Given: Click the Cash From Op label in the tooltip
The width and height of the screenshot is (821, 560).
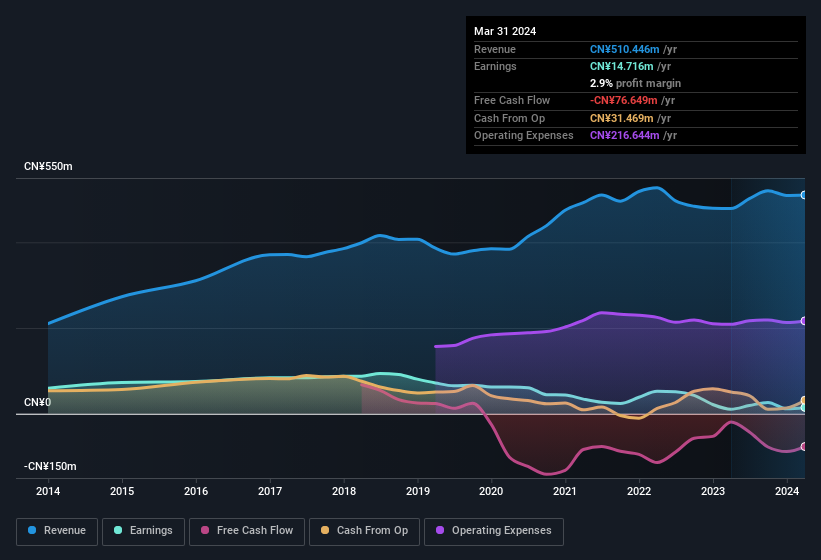Looking at the screenshot, I should pyautogui.click(x=509, y=118).
